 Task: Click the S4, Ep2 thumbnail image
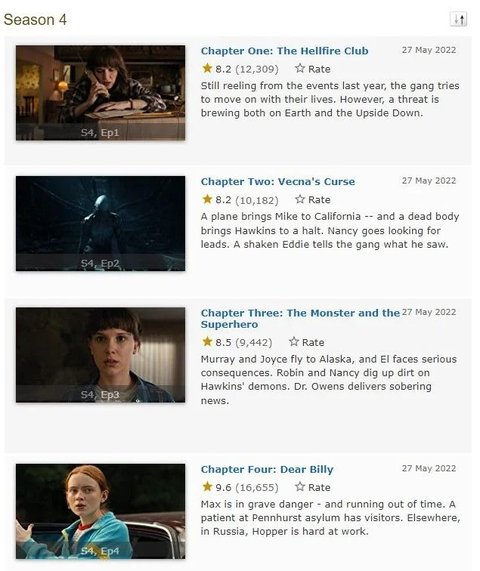click(x=101, y=224)
